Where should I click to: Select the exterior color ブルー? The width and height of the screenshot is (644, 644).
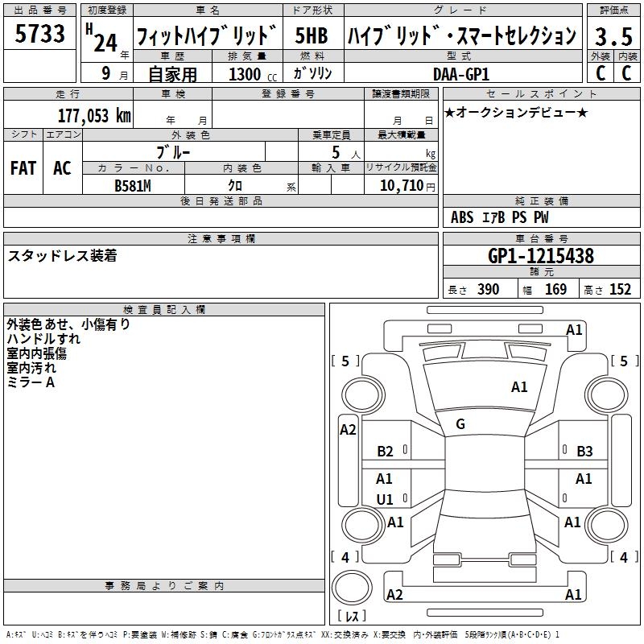173,152
